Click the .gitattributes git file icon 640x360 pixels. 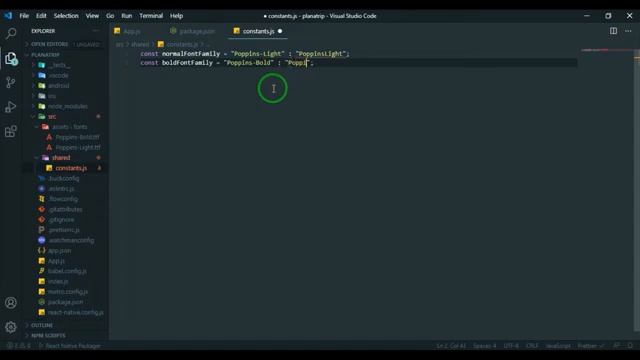[x=42, y=209]
